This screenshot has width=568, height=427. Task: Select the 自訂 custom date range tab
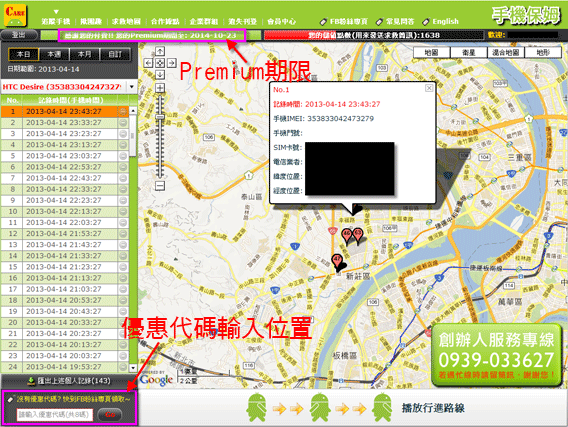point(115,54)
